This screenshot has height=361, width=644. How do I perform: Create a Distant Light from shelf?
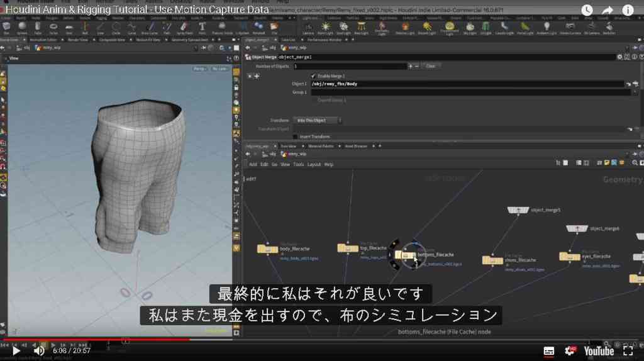point(427,28)
